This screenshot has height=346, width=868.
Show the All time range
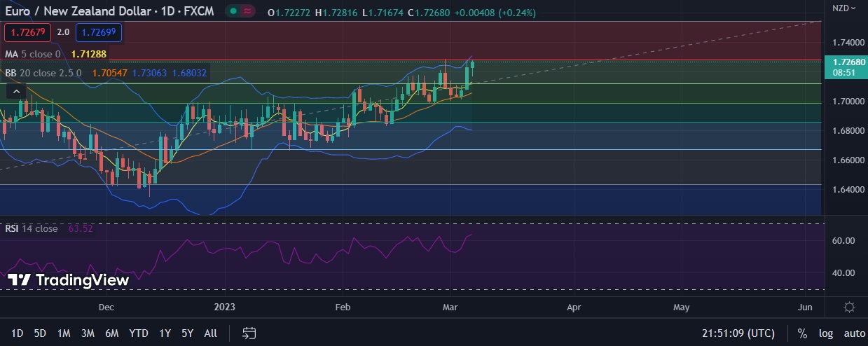coord(210,333)
